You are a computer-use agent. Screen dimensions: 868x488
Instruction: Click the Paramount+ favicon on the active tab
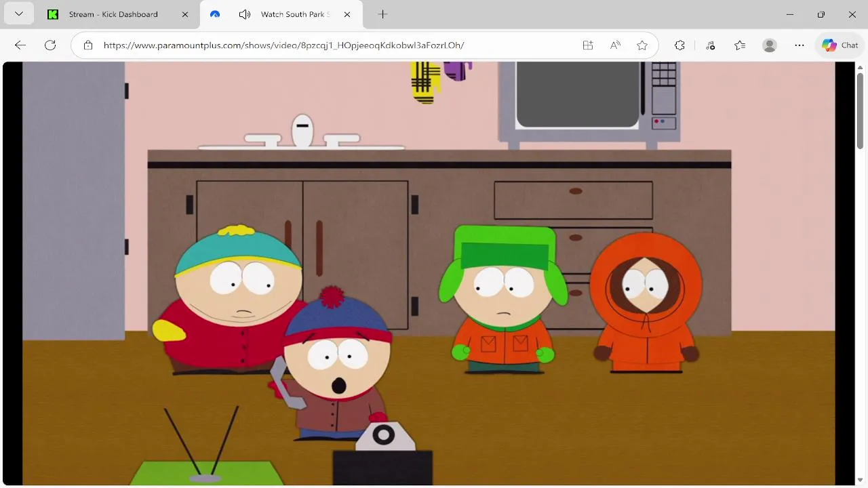[215, 14]
